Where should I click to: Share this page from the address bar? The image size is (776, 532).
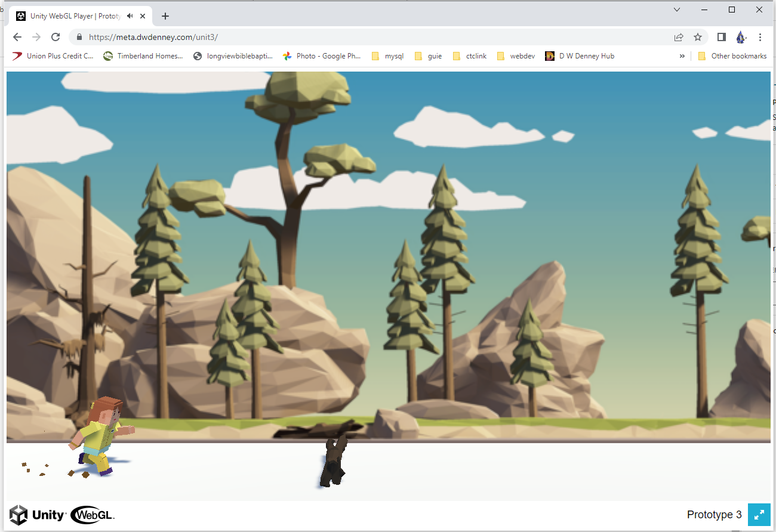679,37
